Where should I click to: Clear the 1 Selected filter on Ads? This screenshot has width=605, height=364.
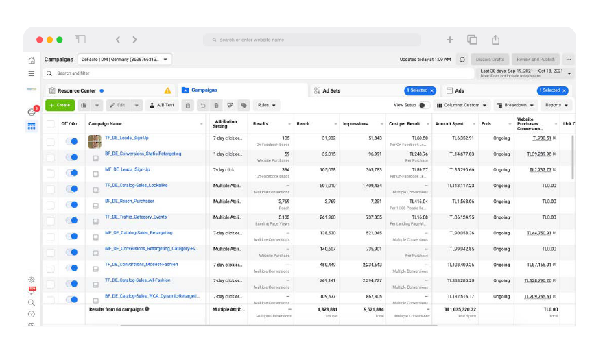(564, 90)
